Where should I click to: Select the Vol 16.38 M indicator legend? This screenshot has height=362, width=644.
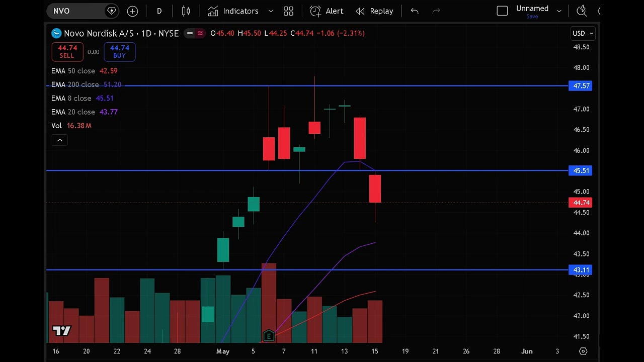coord(71,125)
